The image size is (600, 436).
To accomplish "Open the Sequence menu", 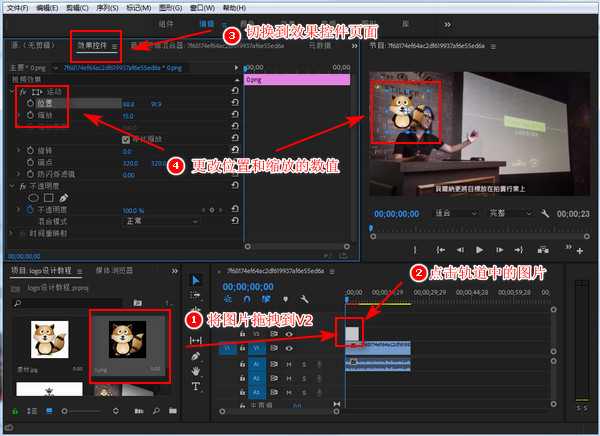I will [107, 8].
